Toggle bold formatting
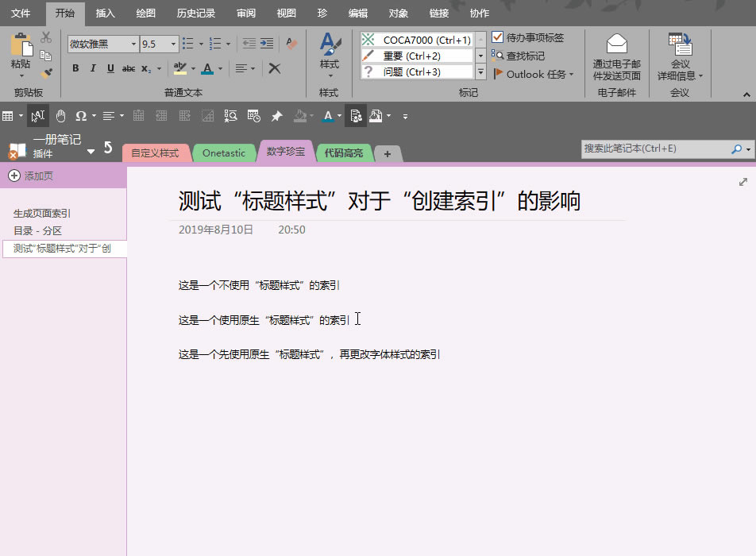This screenshot has width=756, height=556. coord(75,68)
